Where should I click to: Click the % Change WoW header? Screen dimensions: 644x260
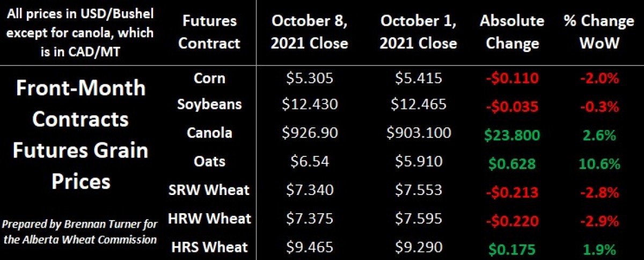[x=598, y=32]
